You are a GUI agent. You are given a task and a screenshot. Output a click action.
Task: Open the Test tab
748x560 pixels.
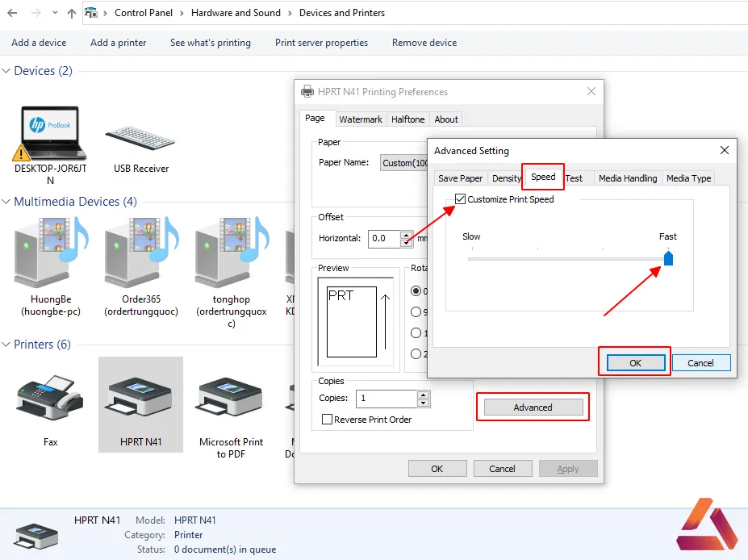pyautogui.click(x=574, y=178)
